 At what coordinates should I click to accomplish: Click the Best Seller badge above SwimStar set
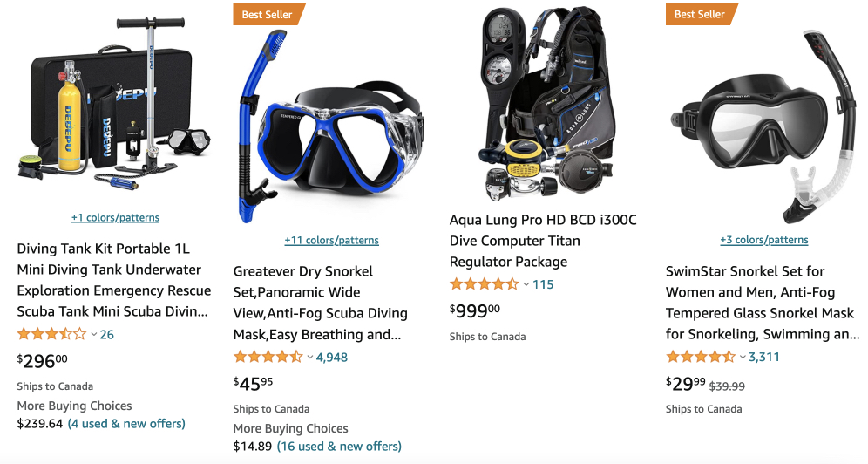coord(701,15)
